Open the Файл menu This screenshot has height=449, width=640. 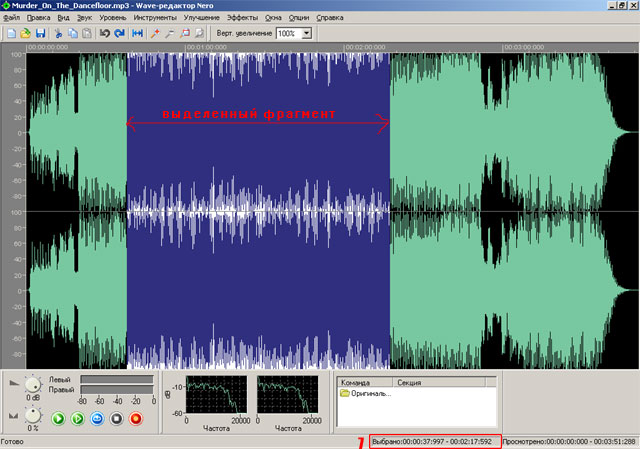click(x=11, y=18)
